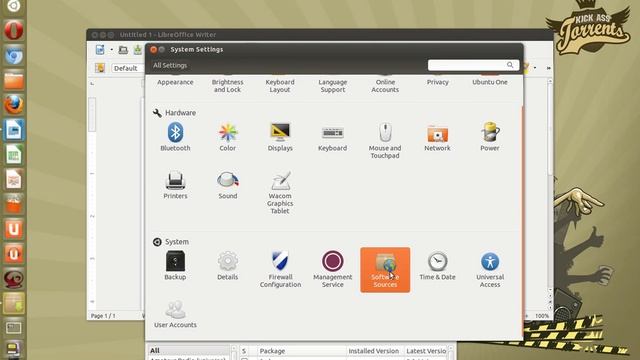Open Management Service panel
Screen dimensions: 640x360
click(x=333, y=269)
